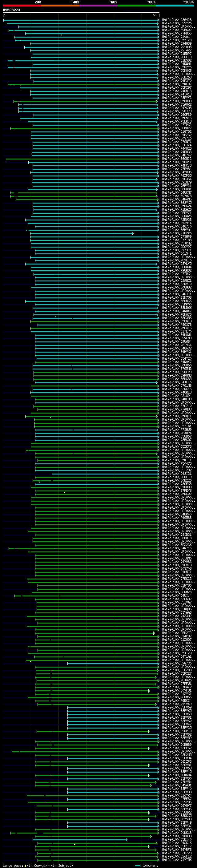Click hit label UniRef100_C7YI88

(177, 240)
